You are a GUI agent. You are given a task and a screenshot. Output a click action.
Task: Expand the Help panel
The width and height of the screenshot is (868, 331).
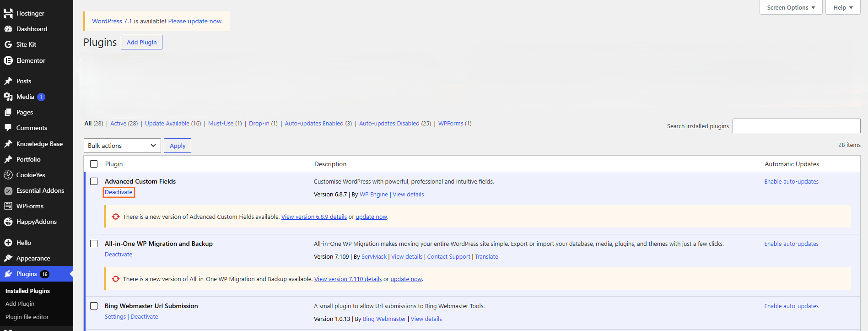click(x=843, y=7)
